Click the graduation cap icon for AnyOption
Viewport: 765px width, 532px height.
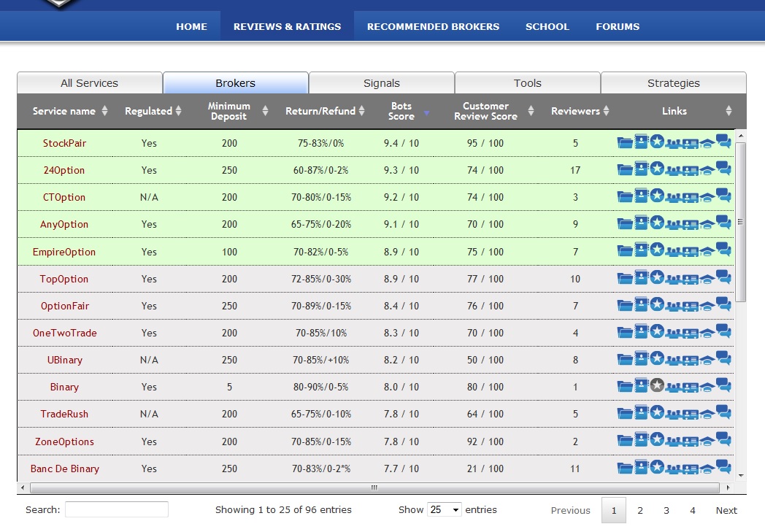(x=707, y=224)
